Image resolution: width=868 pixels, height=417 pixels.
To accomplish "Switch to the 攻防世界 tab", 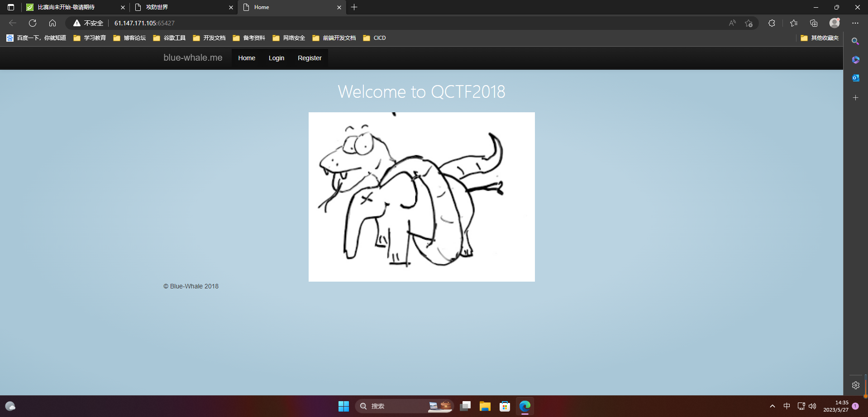I will (181, 7).
